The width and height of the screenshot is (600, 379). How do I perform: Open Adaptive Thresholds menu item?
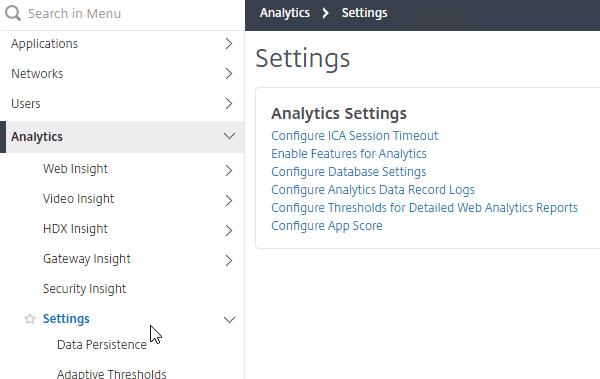coord(111,374)
